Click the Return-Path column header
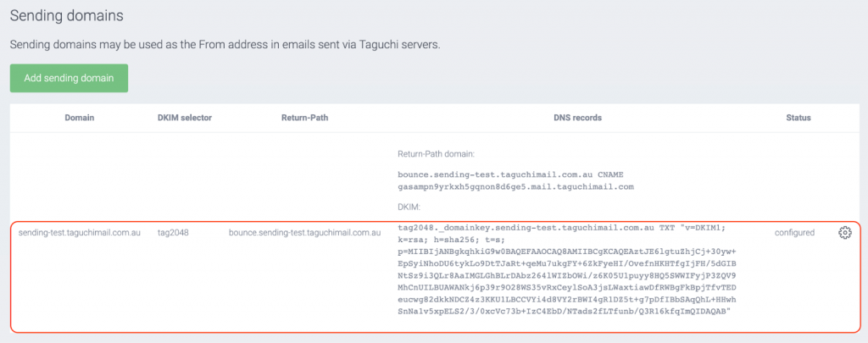Screen dimensions: 868x343 coord(304,118)
